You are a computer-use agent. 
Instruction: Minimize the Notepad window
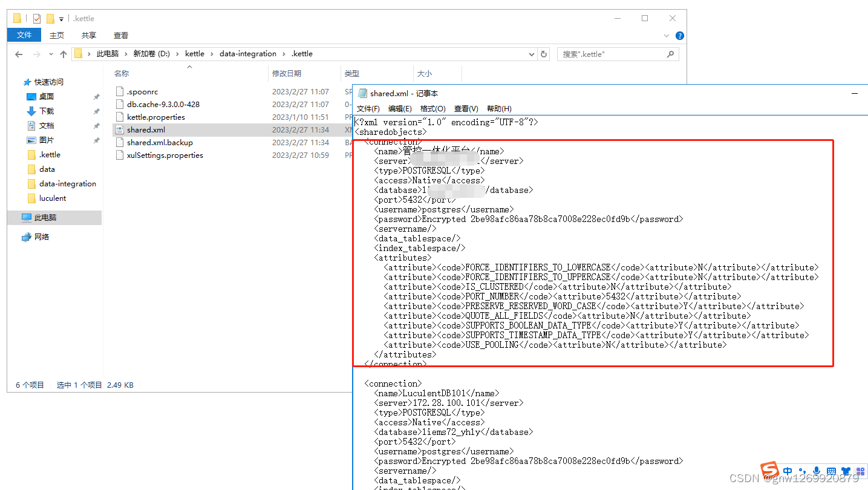point(855,93)
